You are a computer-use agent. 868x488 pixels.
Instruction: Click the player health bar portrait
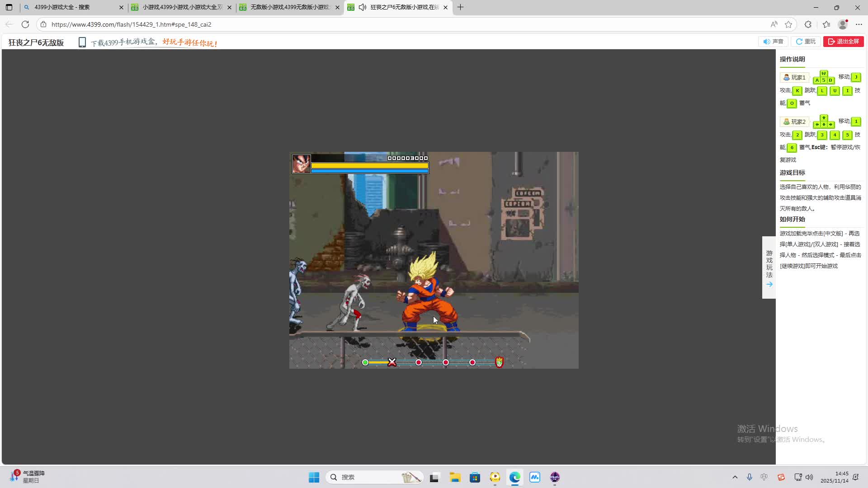(301, 164)
